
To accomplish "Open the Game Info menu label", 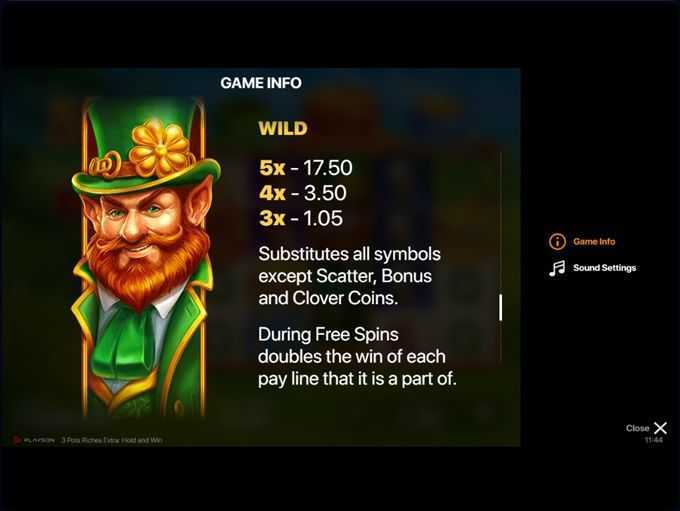I will [x=594, y=242].
